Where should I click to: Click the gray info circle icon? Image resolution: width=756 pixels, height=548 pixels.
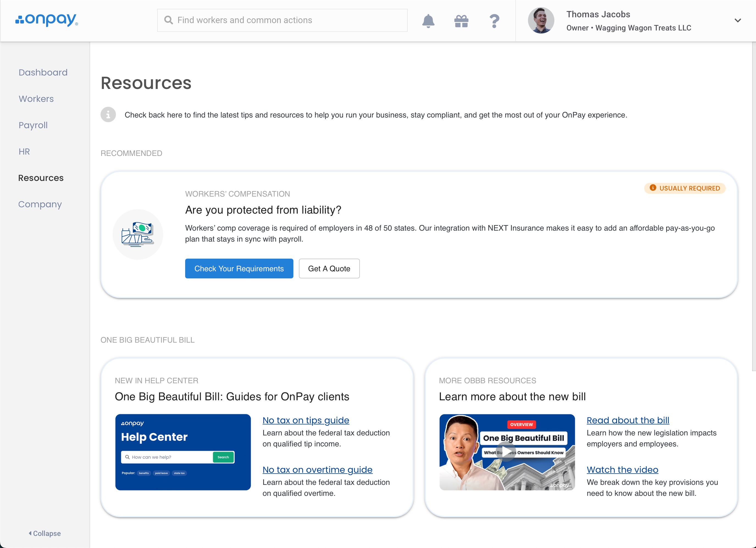tap(108, 115)
